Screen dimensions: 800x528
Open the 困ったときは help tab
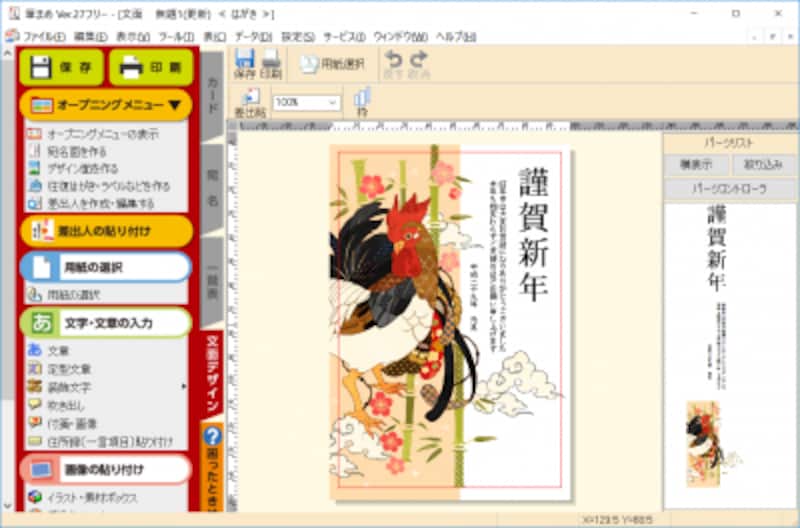[x=212, y=467]
